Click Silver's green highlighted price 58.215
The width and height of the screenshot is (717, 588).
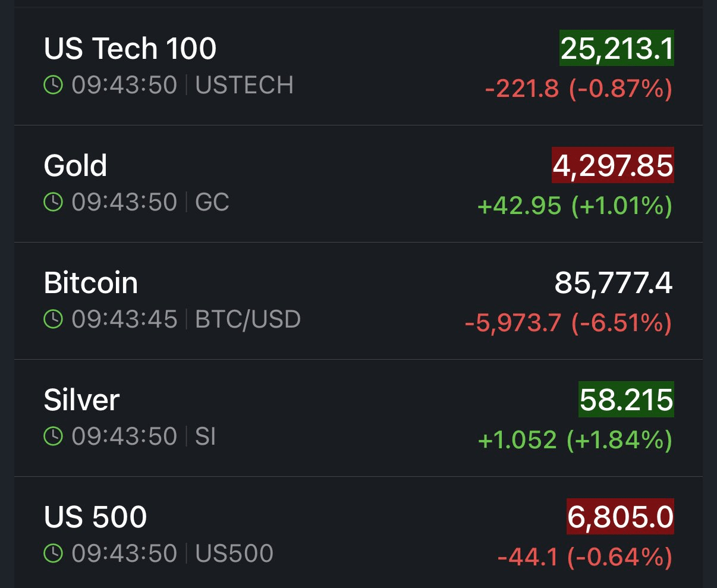tap(626, 400)
